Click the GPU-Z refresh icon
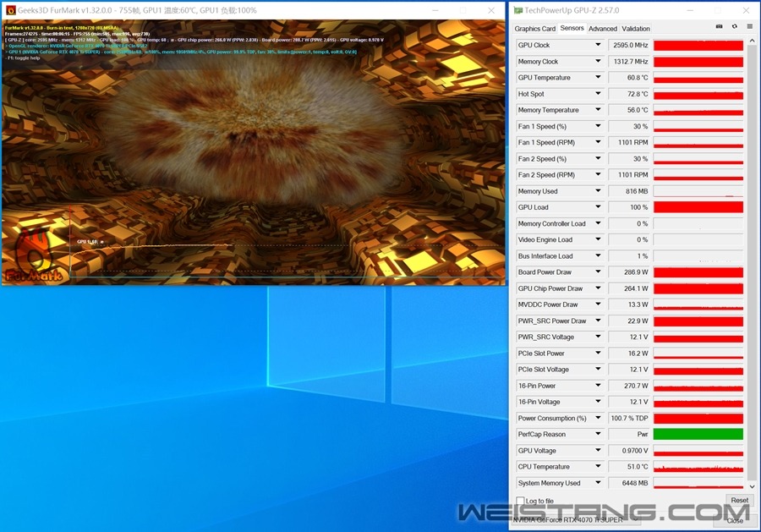761x532 pixels. (734, 27)
